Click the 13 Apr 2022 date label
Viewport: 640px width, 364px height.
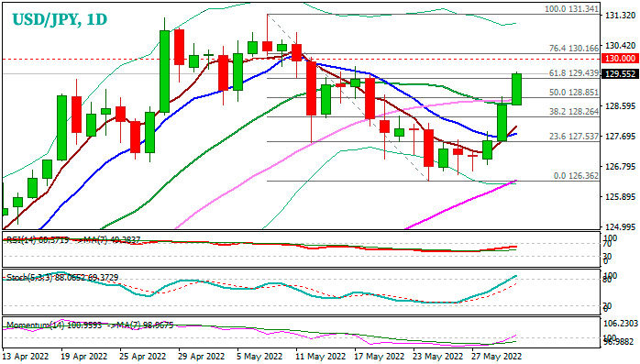[x=26, y=357]
